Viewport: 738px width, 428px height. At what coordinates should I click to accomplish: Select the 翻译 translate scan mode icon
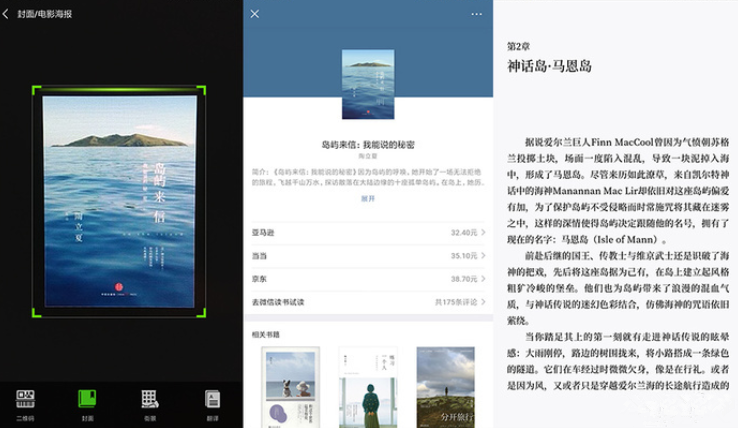tap(212, 399)
